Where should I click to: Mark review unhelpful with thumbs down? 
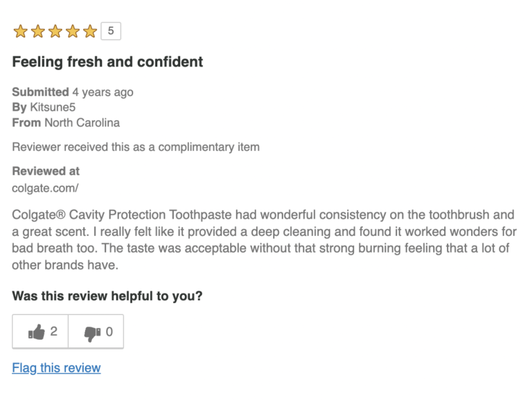coord(96,332)
